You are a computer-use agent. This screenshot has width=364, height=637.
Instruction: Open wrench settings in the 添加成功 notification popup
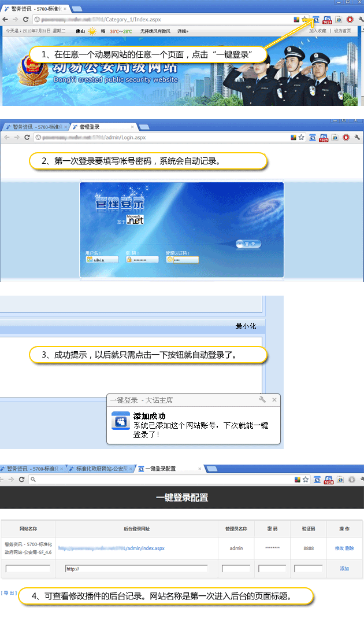coord(262,400)
